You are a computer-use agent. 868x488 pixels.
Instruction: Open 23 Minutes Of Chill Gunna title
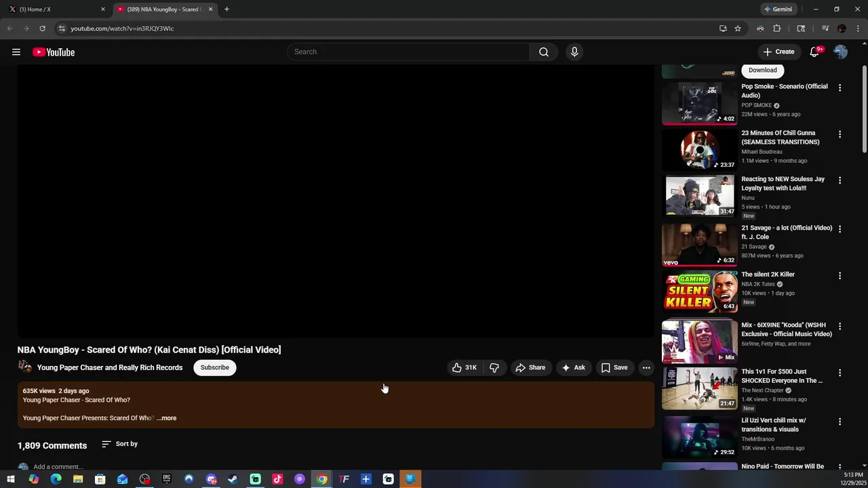[x=781, y=138]
